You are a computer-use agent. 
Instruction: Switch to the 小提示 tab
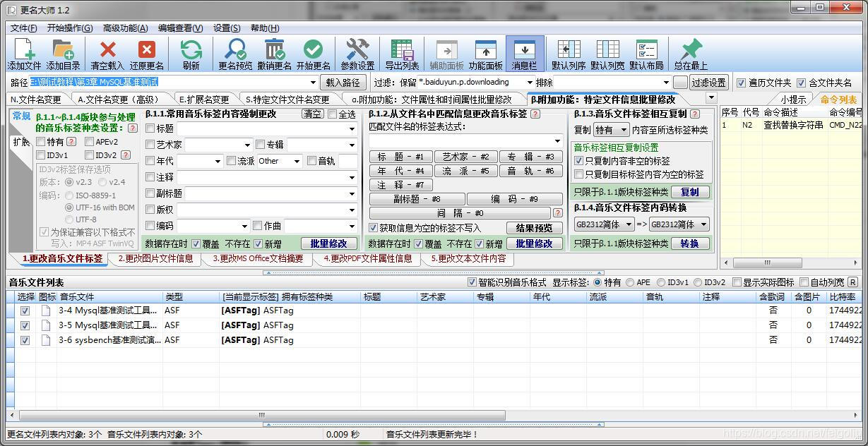(x=793, y=100)
